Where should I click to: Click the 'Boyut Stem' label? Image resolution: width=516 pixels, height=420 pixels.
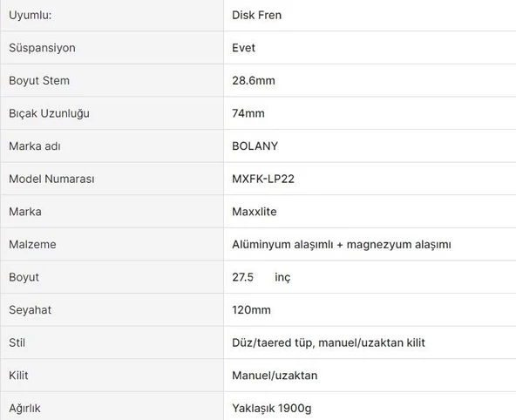tap(39, 80)
